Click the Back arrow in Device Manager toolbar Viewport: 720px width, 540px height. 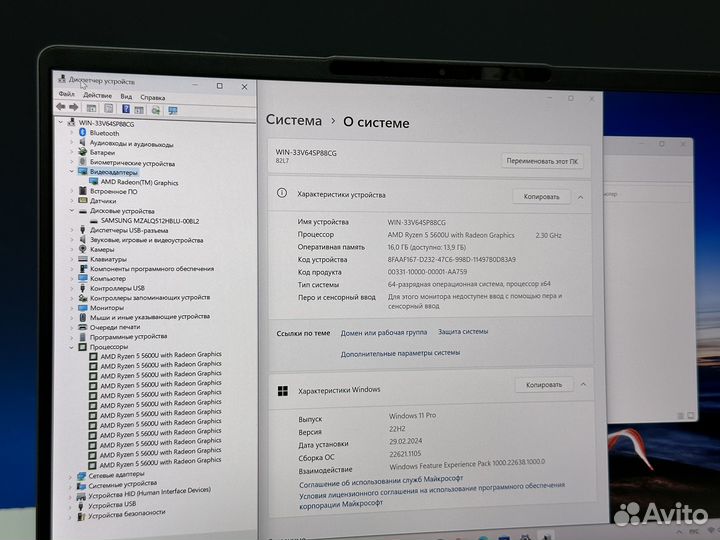click(x=61, y=108)
